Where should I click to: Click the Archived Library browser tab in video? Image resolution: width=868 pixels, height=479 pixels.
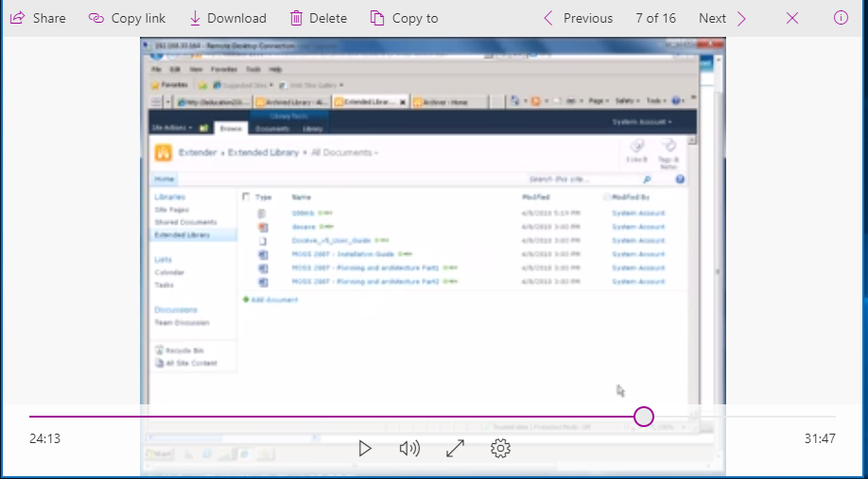pos(292,102)
